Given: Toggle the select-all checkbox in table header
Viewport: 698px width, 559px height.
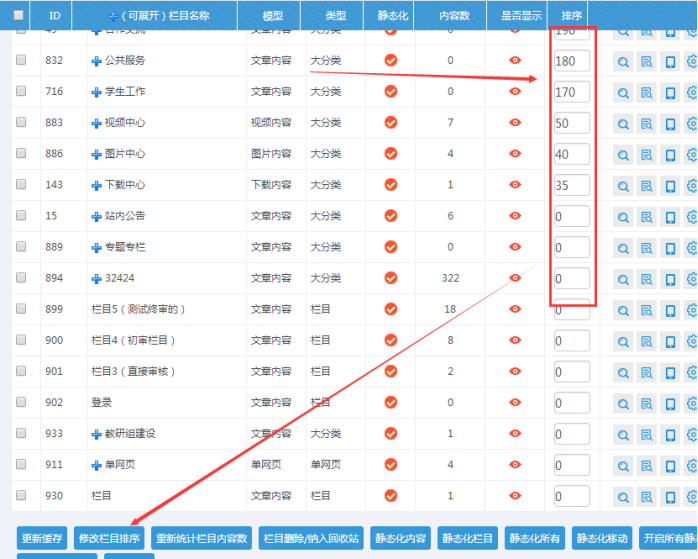Looking at the screenshot, I should tap(19, 16).
